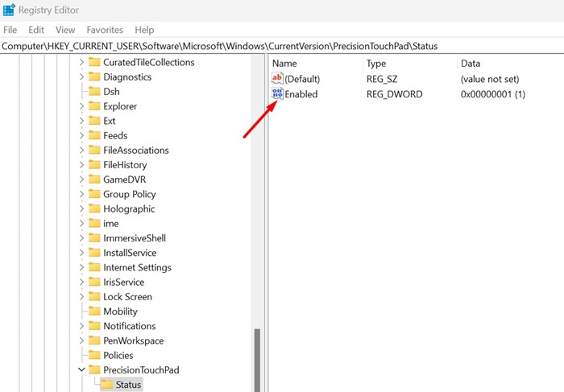Click the GameDVR folder icon

[93, 179]
